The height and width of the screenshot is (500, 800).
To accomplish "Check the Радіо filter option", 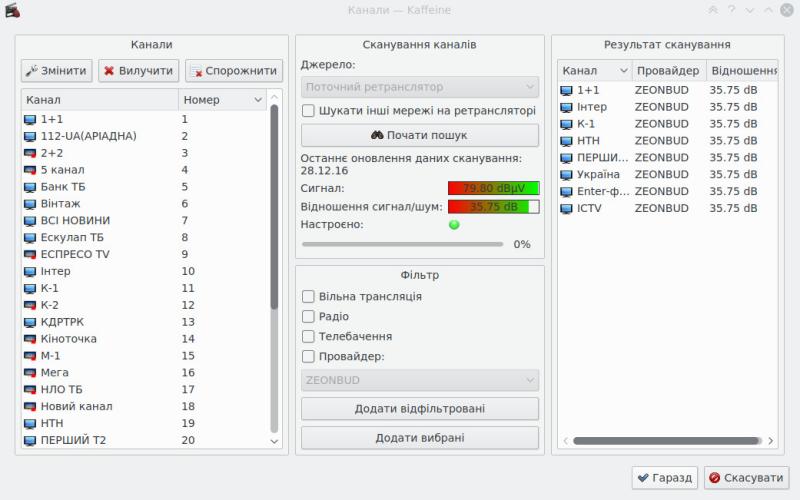I will pos(309,317).
